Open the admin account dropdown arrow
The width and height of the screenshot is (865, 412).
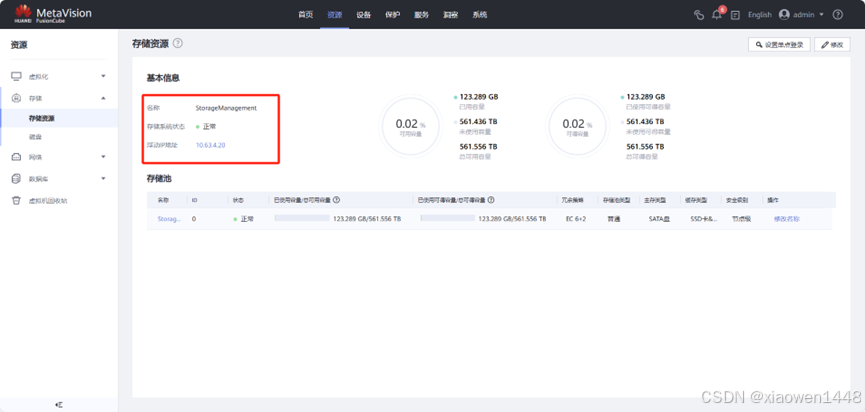click(821, 15)
